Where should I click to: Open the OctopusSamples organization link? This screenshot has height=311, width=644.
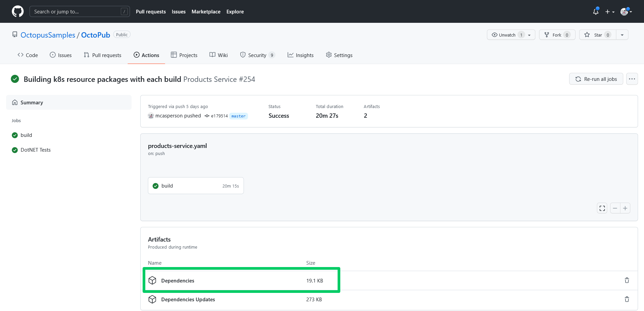(48, 35)
